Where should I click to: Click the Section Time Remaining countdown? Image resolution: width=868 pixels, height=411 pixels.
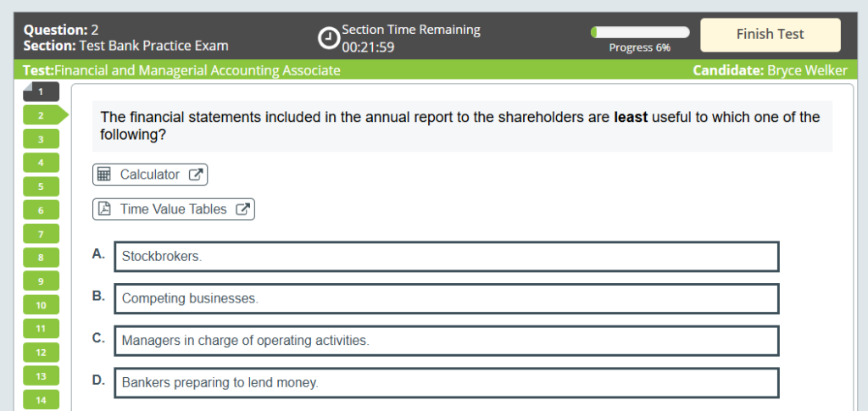[x=368, y=47]
